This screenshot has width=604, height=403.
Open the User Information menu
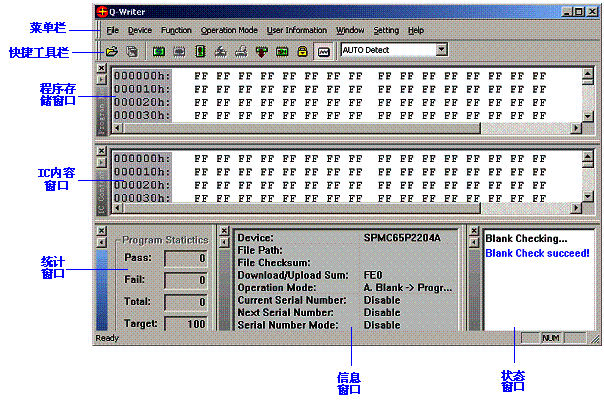coord(297,30)
